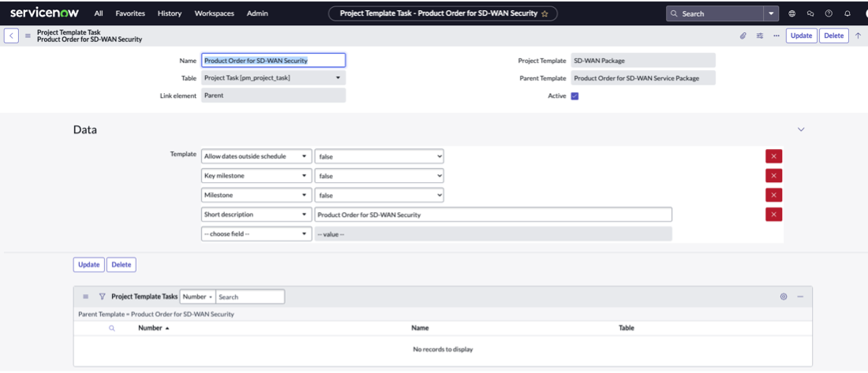The width and height of the screenshot is (868, 373).
Task: Click the Project Template Tasks search box
Action: 250,297
